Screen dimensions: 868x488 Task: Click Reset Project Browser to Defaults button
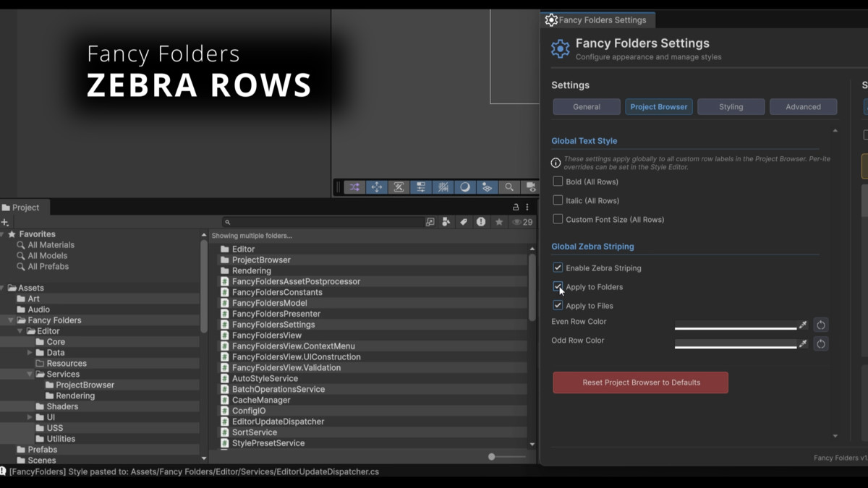(641, 382)
